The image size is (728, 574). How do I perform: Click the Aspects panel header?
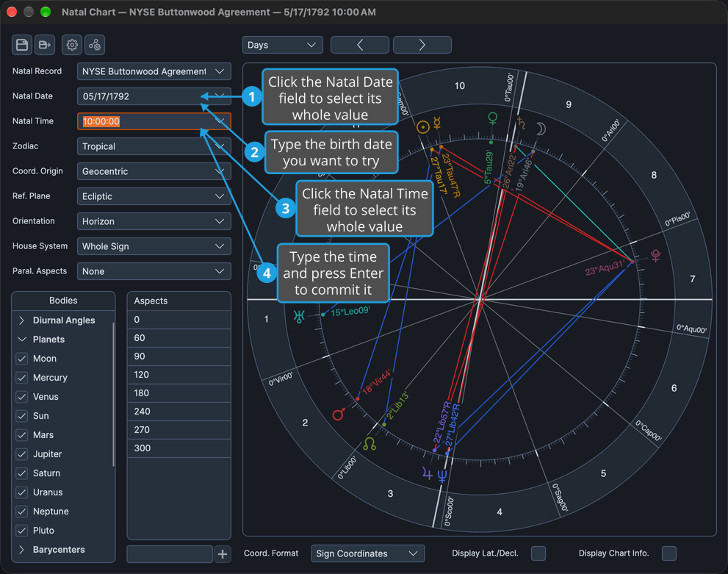click(x=179, y=301)
